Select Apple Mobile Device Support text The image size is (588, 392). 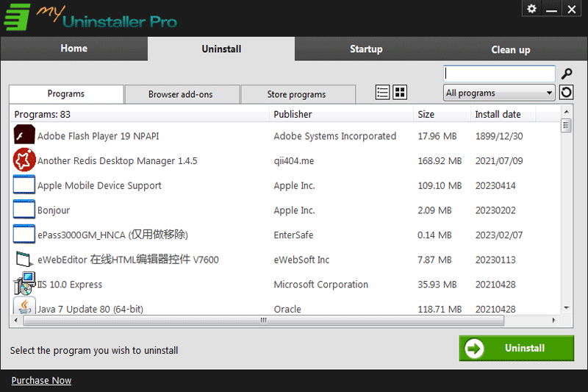tap(99, 185)
